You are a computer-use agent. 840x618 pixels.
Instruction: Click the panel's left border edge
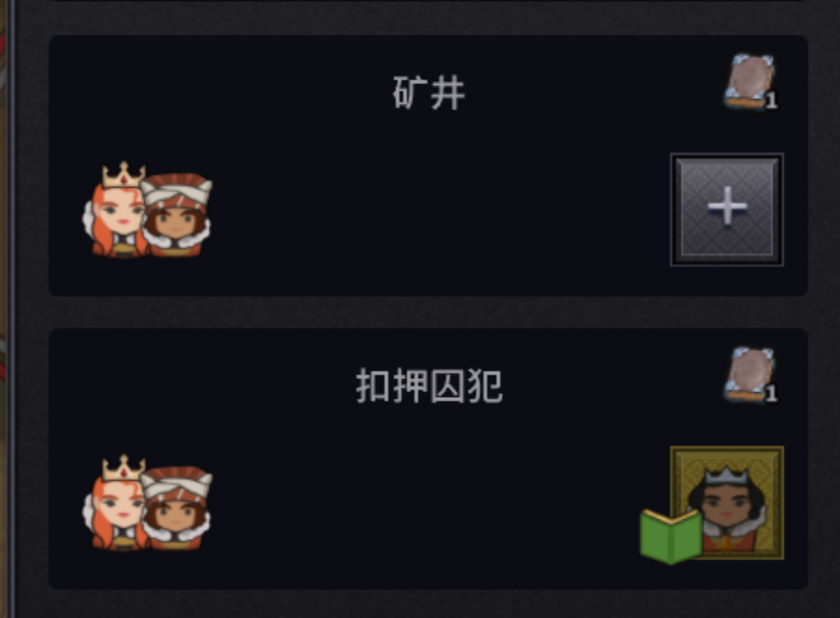[x=11, y=309]
